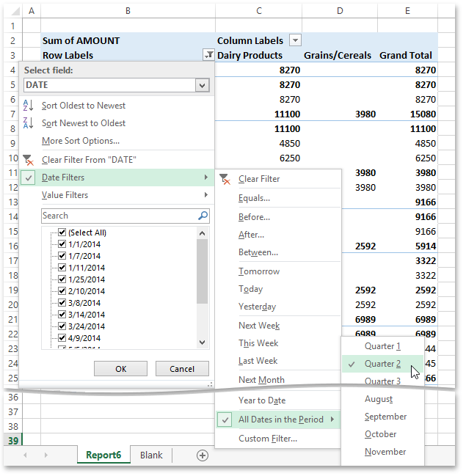Filter dates by Last Week
The width and height of the screenshot is (466, 476).
(x=258, y=361)
